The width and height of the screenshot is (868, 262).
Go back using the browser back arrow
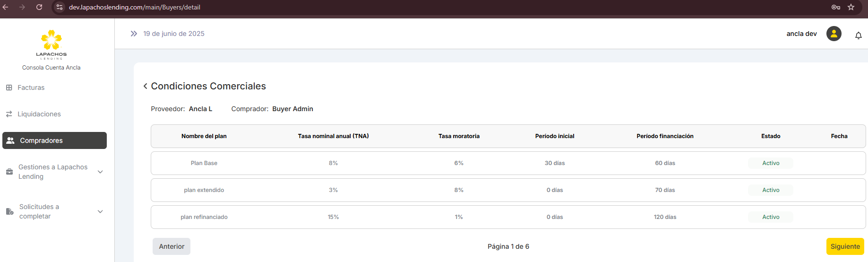click(6, 7)
